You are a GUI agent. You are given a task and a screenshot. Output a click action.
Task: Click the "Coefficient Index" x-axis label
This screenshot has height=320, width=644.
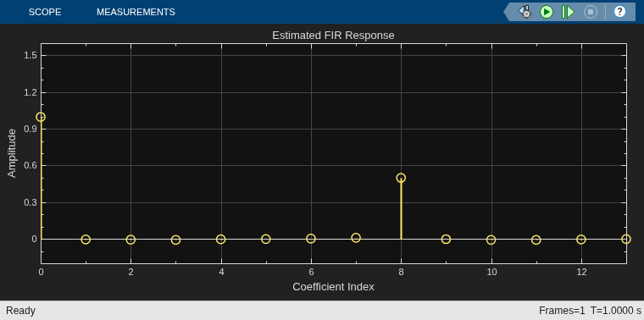[x=333, y=286]
